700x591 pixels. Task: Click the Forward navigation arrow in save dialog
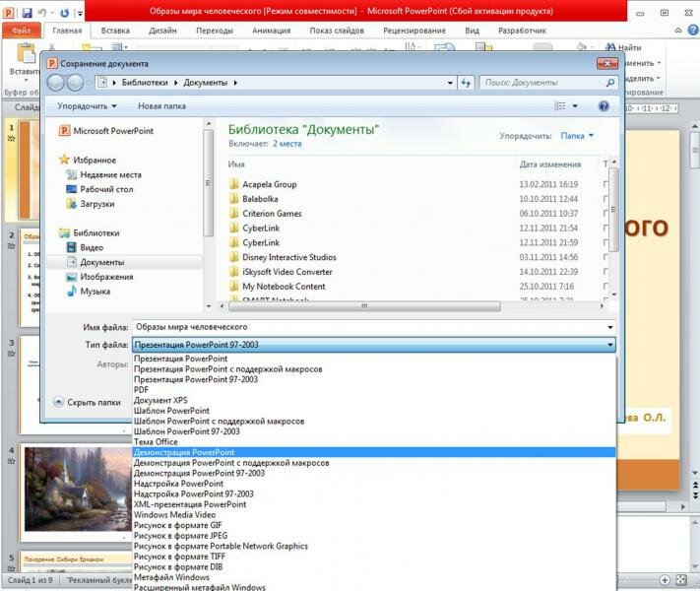75,83
